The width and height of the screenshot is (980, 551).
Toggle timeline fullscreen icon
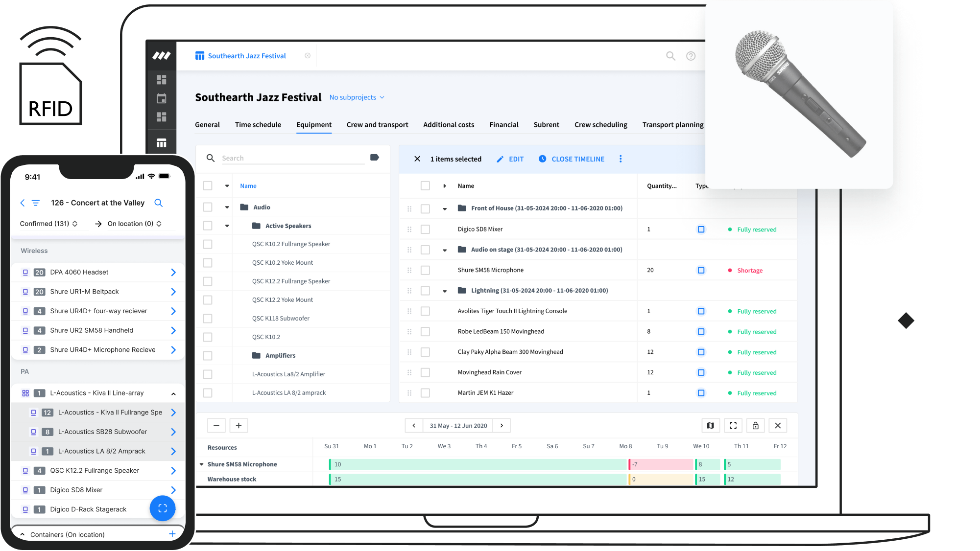[733, 425]
